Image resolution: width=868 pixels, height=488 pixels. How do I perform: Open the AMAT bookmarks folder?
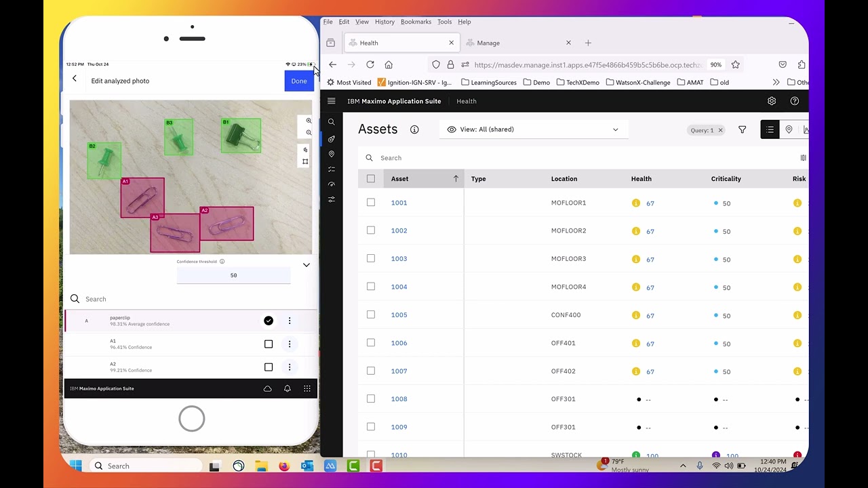pyautogui.click(x=690, y=82)
